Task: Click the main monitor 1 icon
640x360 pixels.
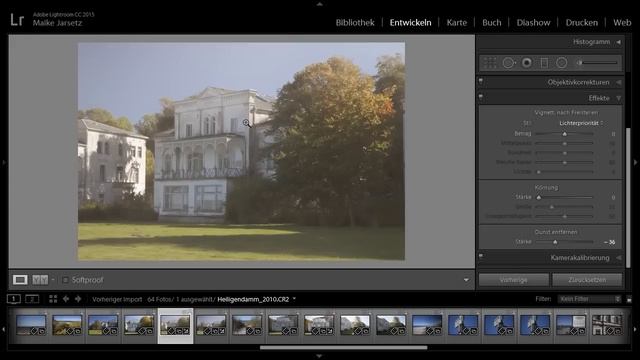Action: [13, 299]
